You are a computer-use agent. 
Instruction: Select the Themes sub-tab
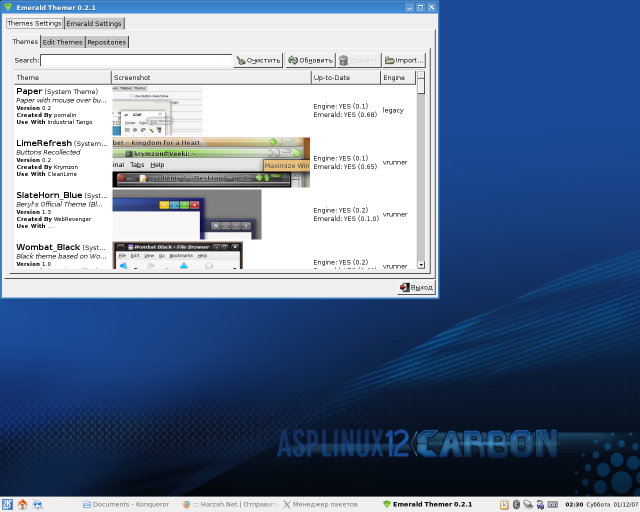(25, 41)
